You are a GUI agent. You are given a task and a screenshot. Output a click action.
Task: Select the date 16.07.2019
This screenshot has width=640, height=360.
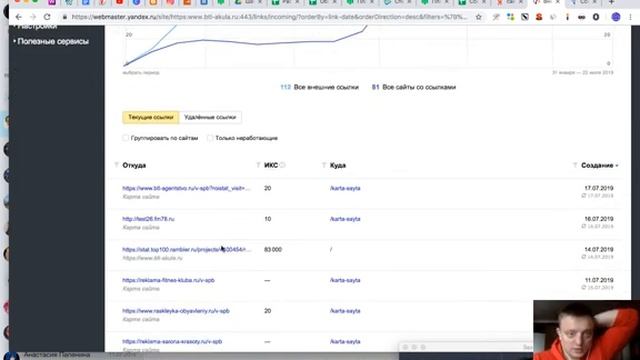click(x=599, y=219)
